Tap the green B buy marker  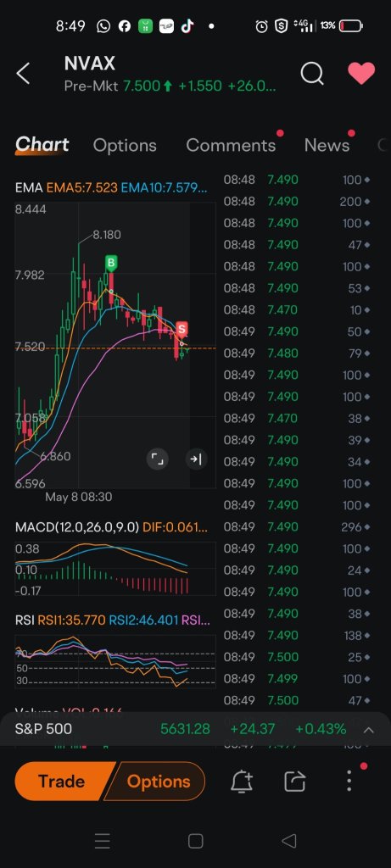111,263
